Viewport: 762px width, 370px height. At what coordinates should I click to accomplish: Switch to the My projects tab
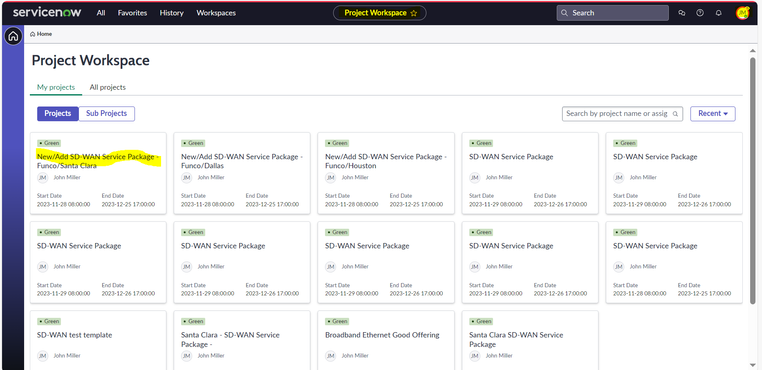point(56,88)
